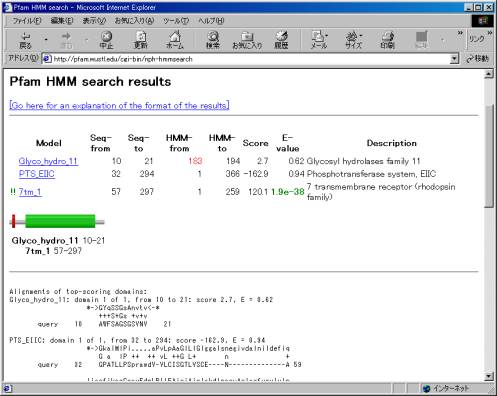Open the Edit menu
Screen dimensions: 497x396
(62, 21)
